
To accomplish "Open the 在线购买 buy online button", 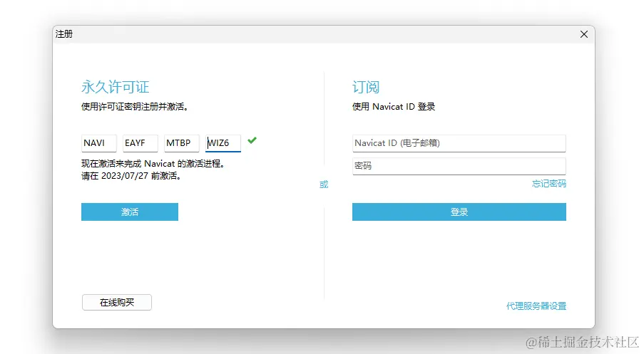I will tap(117, 302).
